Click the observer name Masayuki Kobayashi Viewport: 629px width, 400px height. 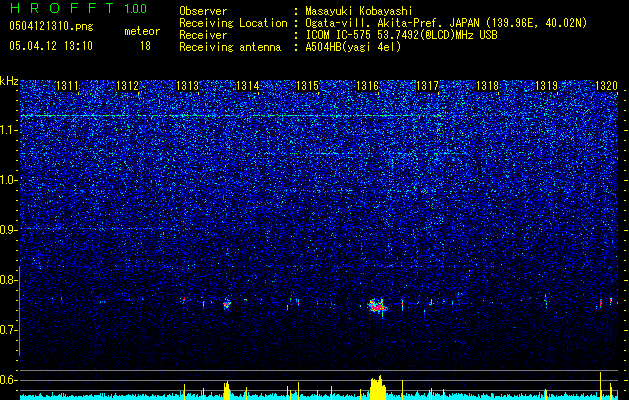(359, 11)
